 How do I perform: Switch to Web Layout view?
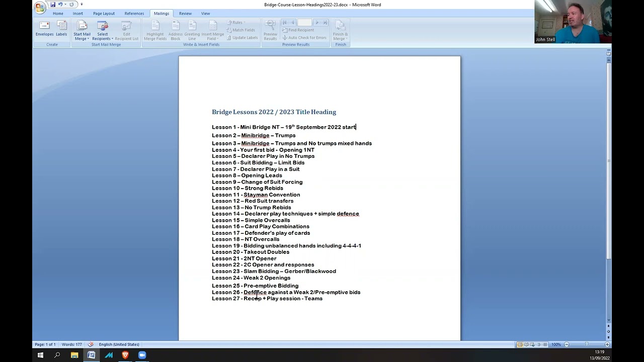(532, 344)
